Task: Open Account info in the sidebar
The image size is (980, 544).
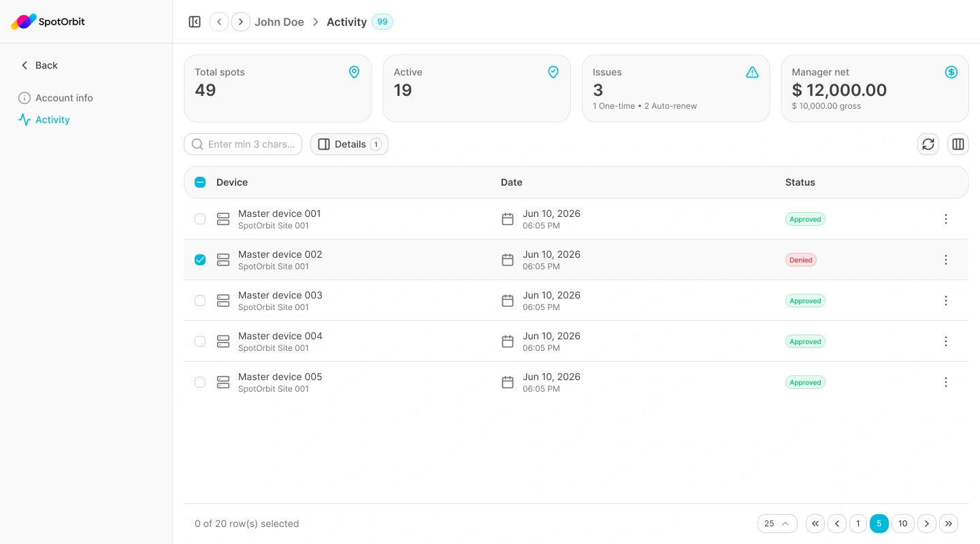Action: [56, 98]
